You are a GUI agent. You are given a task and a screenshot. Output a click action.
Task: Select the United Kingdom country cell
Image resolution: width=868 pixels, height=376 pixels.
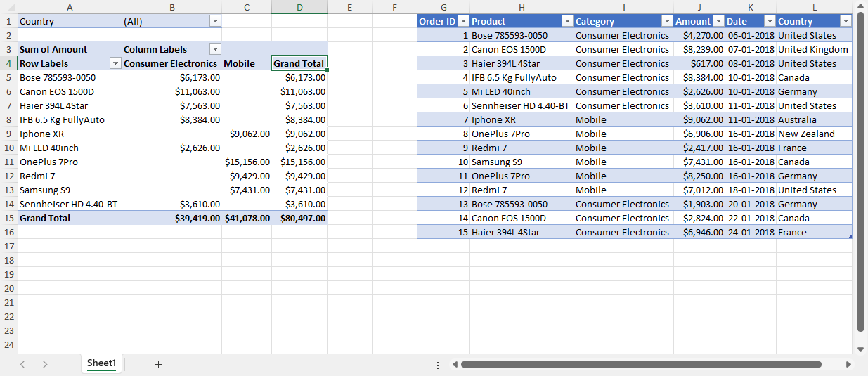point(814,49)
